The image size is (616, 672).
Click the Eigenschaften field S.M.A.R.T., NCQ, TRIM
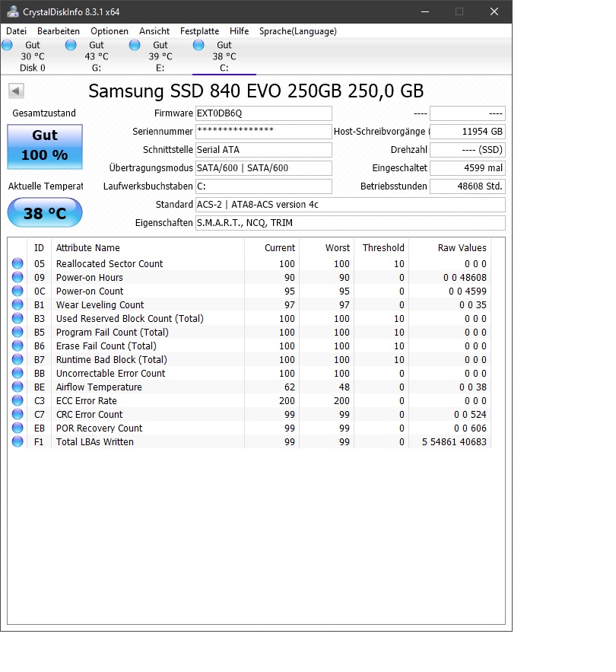click(351, 223)
